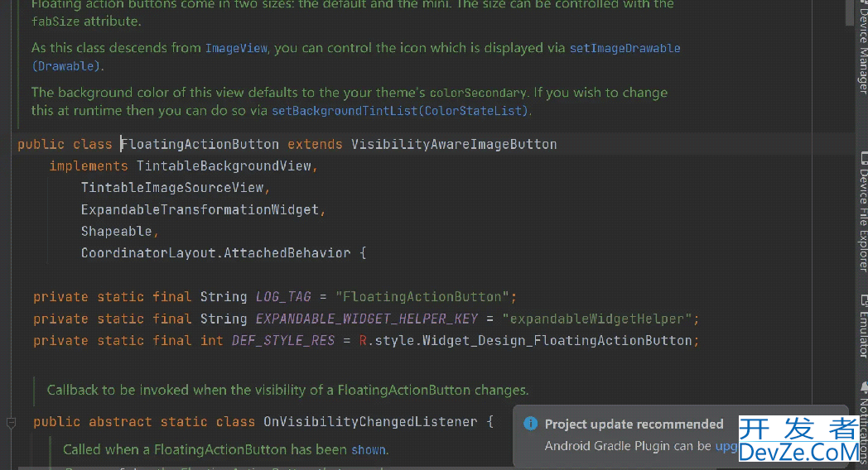Click the DEF_STYLE_RES constant name
This screenshot has height=470, width=868.
(x=283, y=341)
